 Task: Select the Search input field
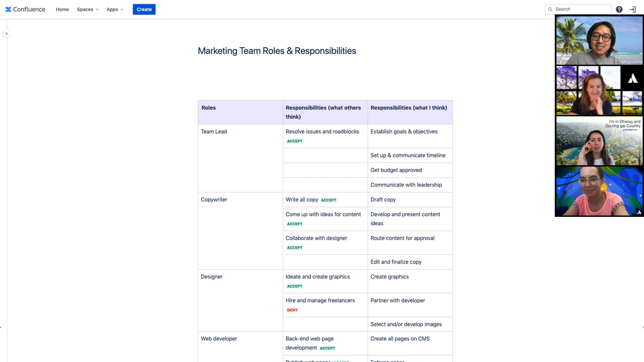pos(578,9)
